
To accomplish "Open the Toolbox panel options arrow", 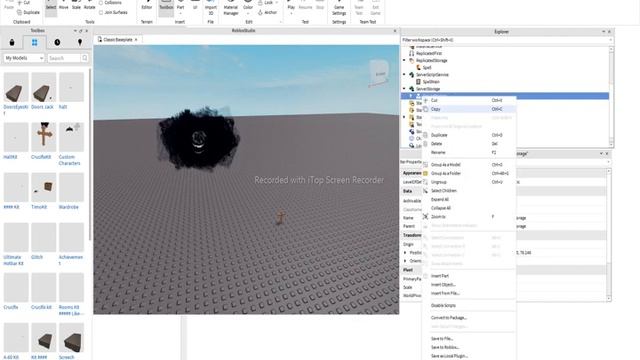I will (x=75, y=31).
